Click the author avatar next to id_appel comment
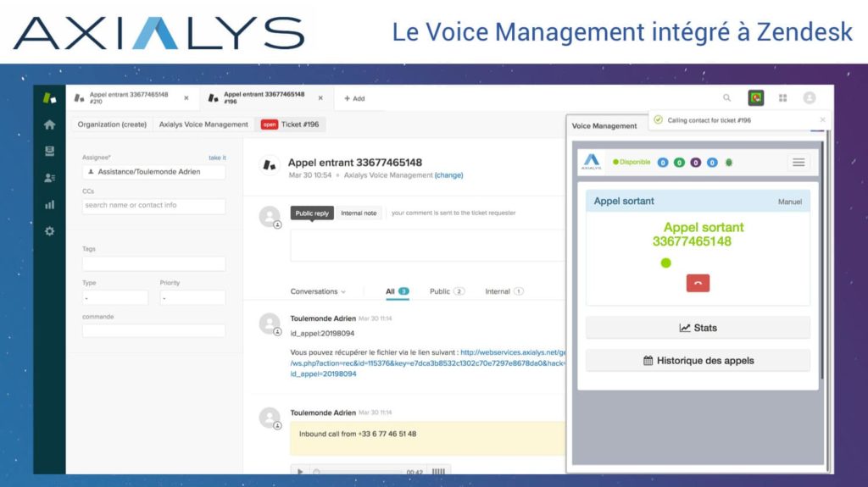This screenshot has width=868, height=487. (270, 324)
